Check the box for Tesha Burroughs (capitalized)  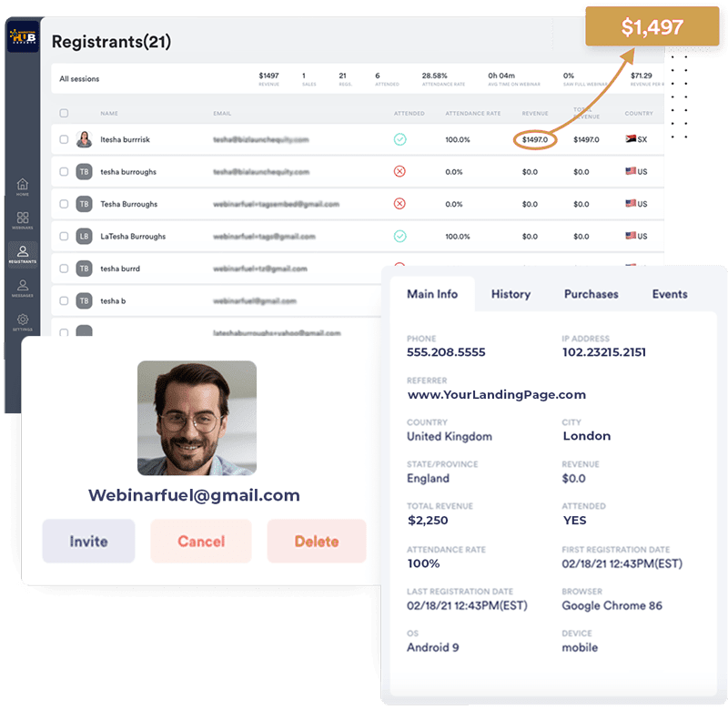(64, 204)
